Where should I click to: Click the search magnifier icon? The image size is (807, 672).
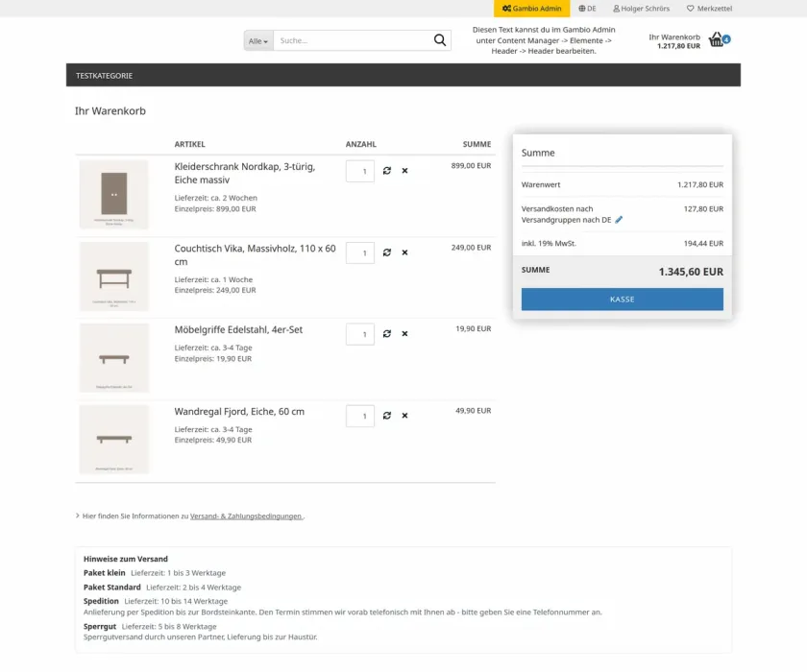click(440, 40)
